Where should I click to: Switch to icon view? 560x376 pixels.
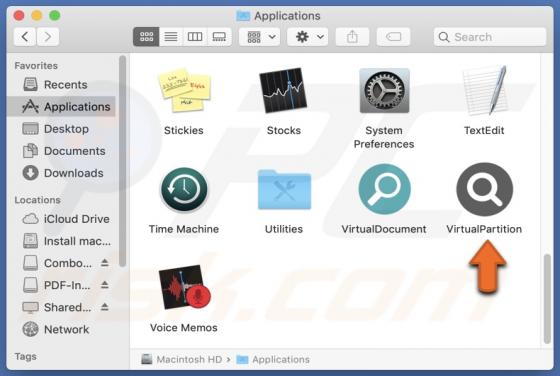point(146,37)
